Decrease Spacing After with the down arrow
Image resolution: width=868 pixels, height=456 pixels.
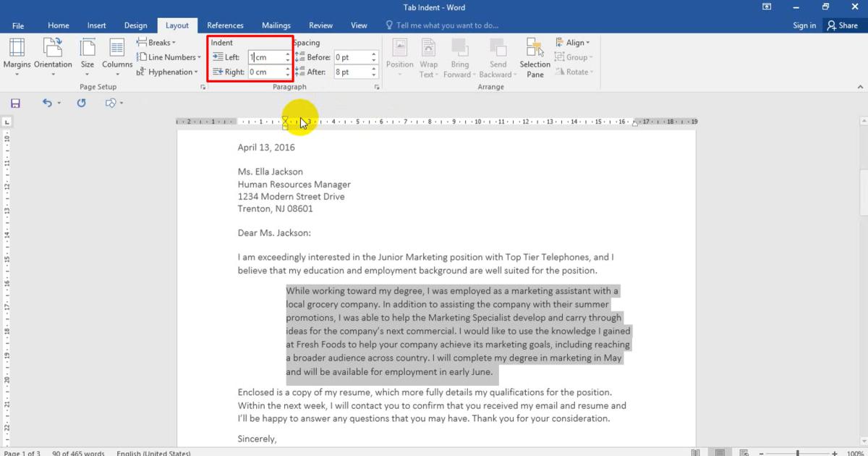coord(374,75)
